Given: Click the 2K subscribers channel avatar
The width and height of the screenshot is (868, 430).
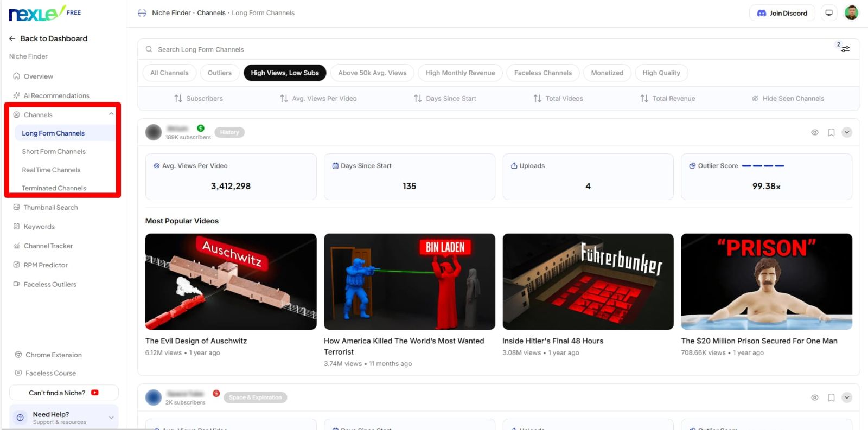Looking at the screenshot, I should pos(154,397).
